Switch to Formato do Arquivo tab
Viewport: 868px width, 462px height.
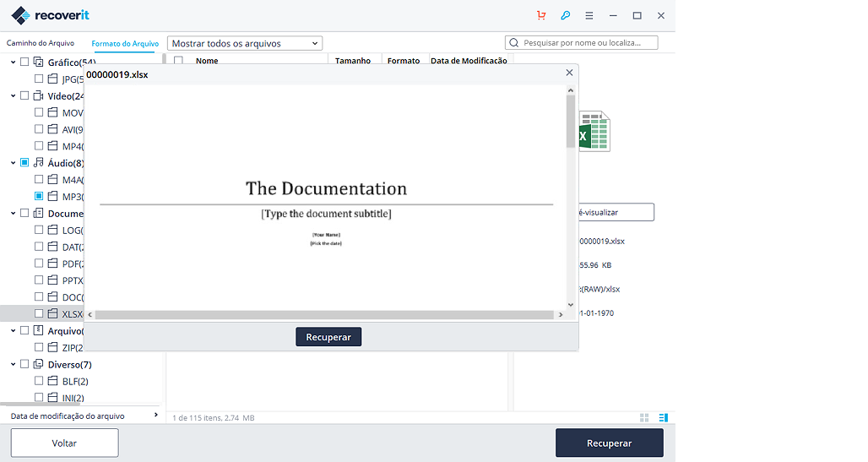click(125, 44)
